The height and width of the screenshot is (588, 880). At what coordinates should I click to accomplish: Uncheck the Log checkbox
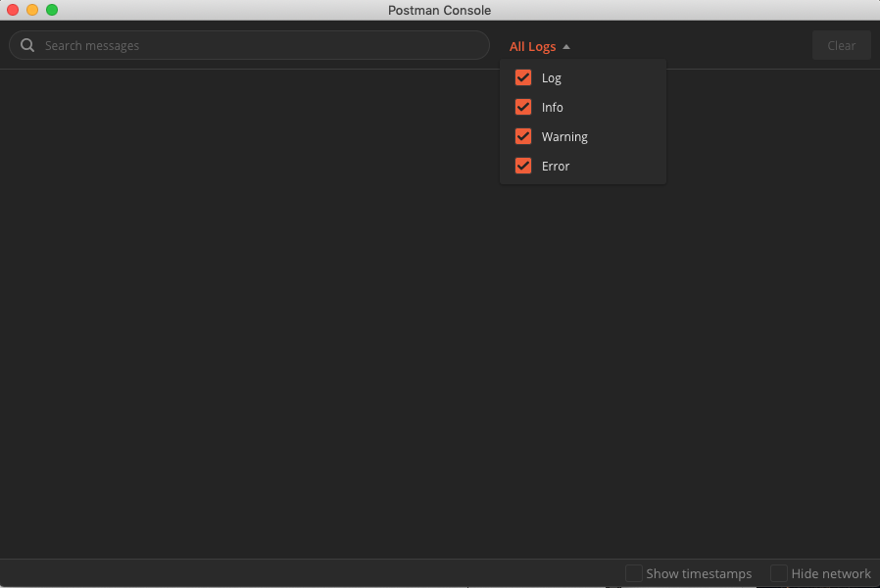(523, 77)
